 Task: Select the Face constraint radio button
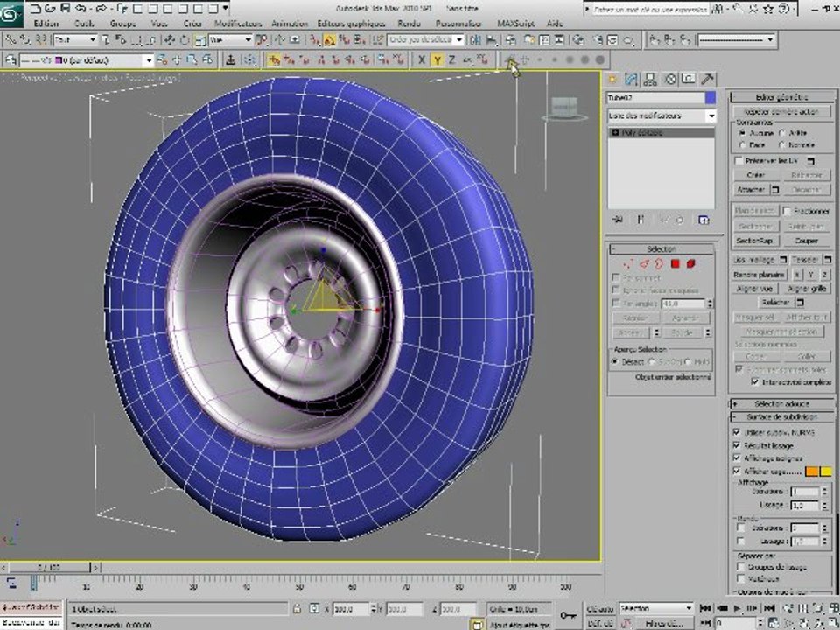pos(743,144)
